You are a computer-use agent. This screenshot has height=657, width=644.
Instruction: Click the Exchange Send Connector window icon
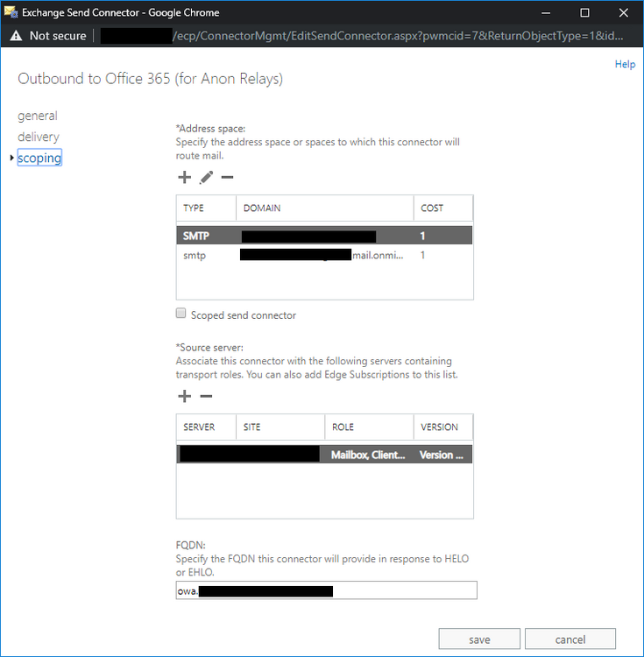[x=11, y=12]
